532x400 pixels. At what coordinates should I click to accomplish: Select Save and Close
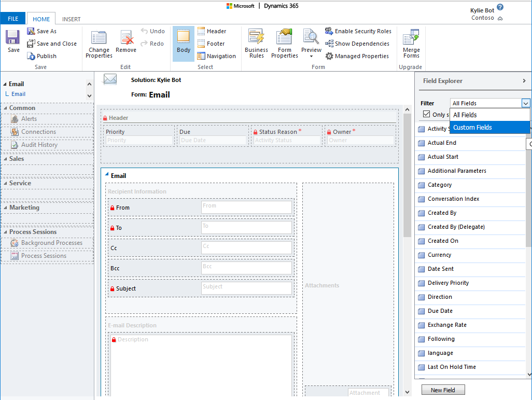coord(52,44)
